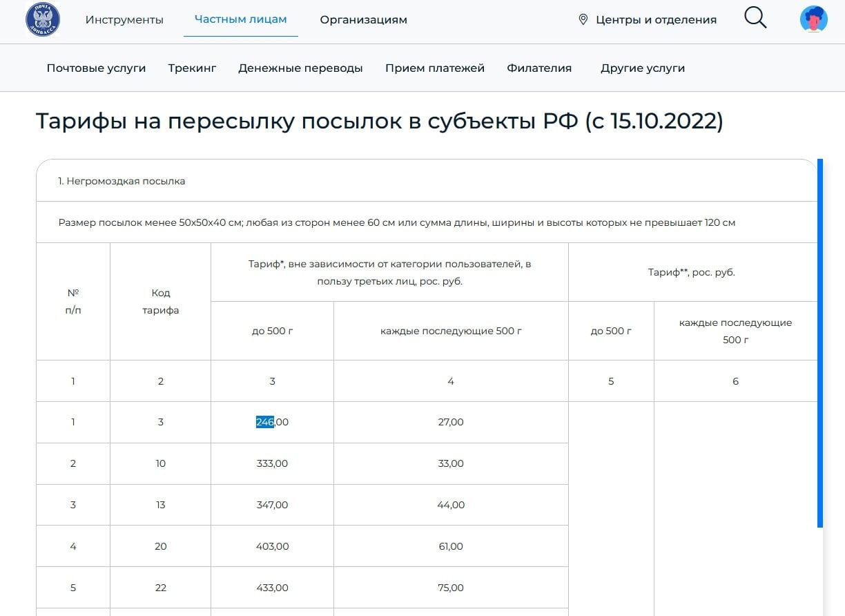Open Центры и отделения link

656,20
